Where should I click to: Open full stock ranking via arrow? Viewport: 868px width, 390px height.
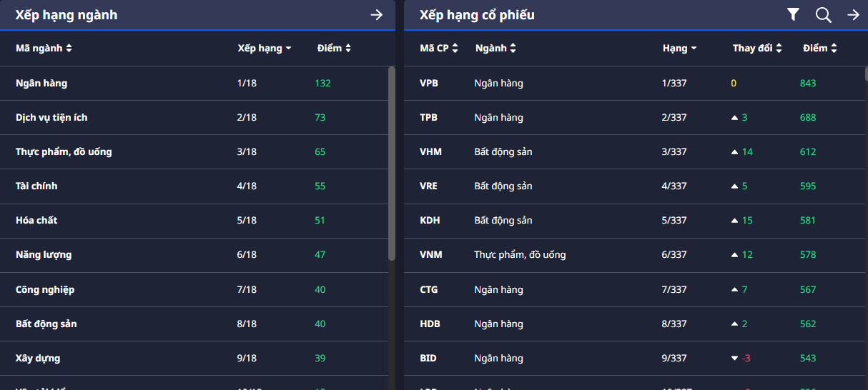point(853,15)
